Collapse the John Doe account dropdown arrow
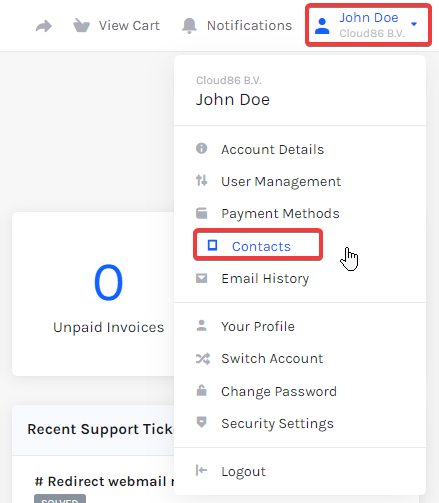This screenshot has height=503, width=439. click(x=414, y=24)
